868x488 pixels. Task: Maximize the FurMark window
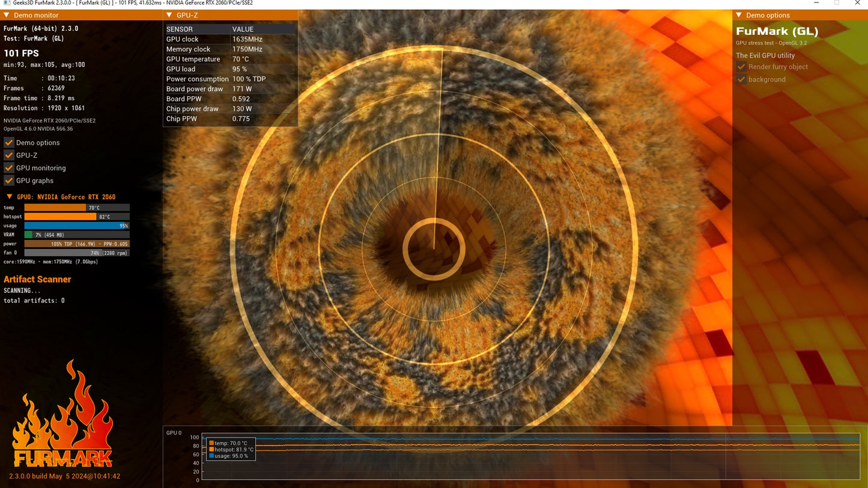(836, 3)
